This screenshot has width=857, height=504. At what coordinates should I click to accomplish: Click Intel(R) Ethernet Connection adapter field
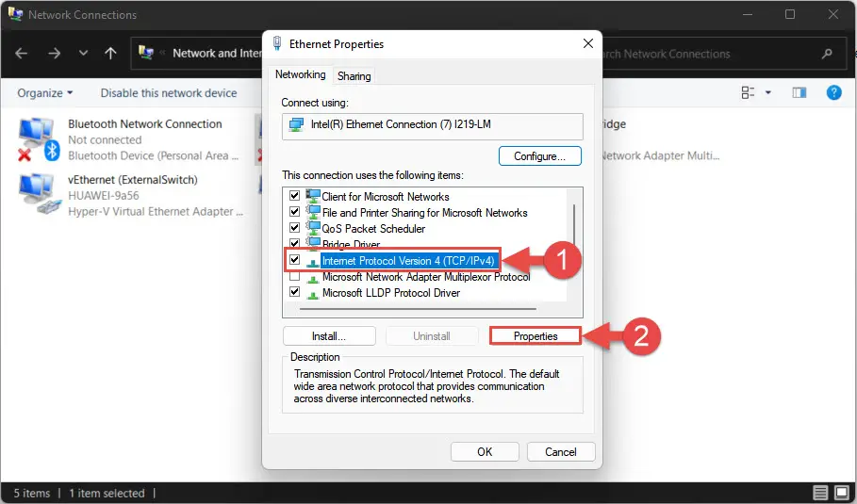[x=433, y=126]
